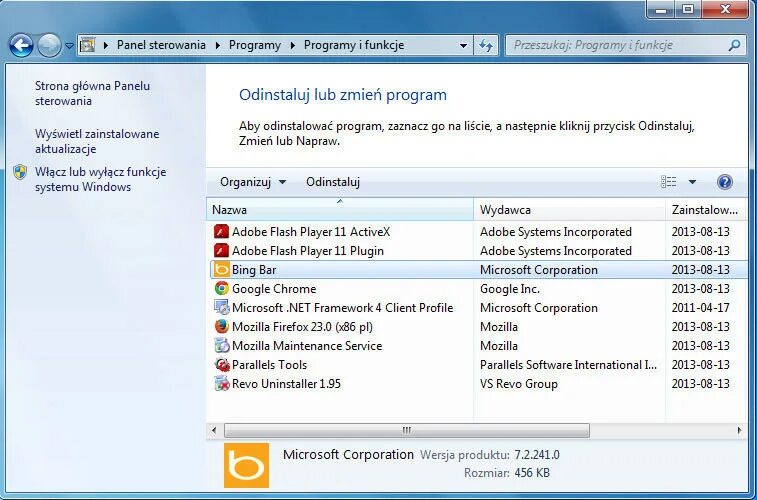This screenshot has height=500, width=757.
Task: Click Mozilla Firefox 23.0 (x86 pl) text
Action: click(x=302, y=327)
